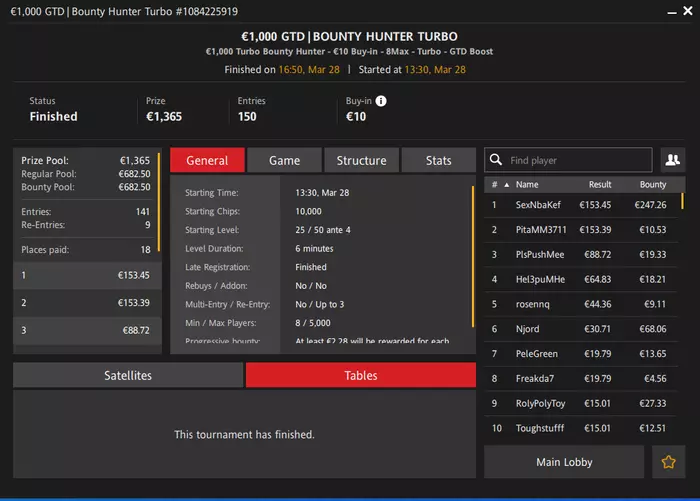The width and height of the screenshot is (700, 501).
Task: Add tournament to favorites with star icon
Action: click(668, 462)
